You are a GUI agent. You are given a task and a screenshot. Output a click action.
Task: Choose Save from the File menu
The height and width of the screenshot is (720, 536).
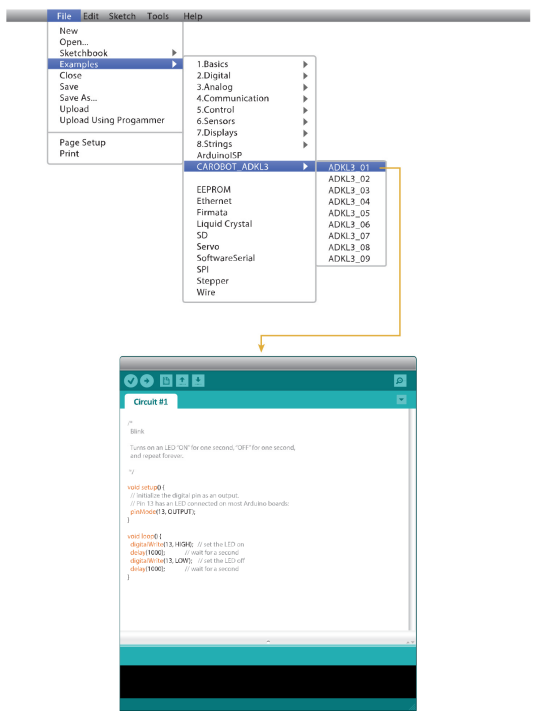click(115, 86)
